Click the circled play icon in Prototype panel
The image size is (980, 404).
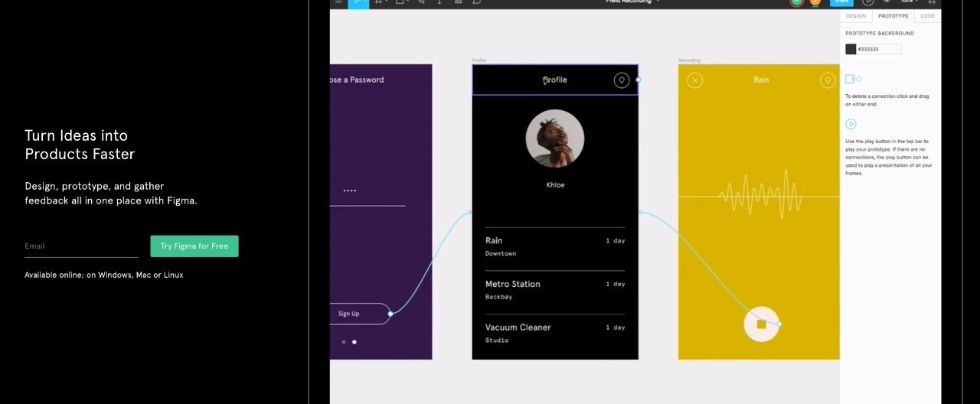pos(851,124)
